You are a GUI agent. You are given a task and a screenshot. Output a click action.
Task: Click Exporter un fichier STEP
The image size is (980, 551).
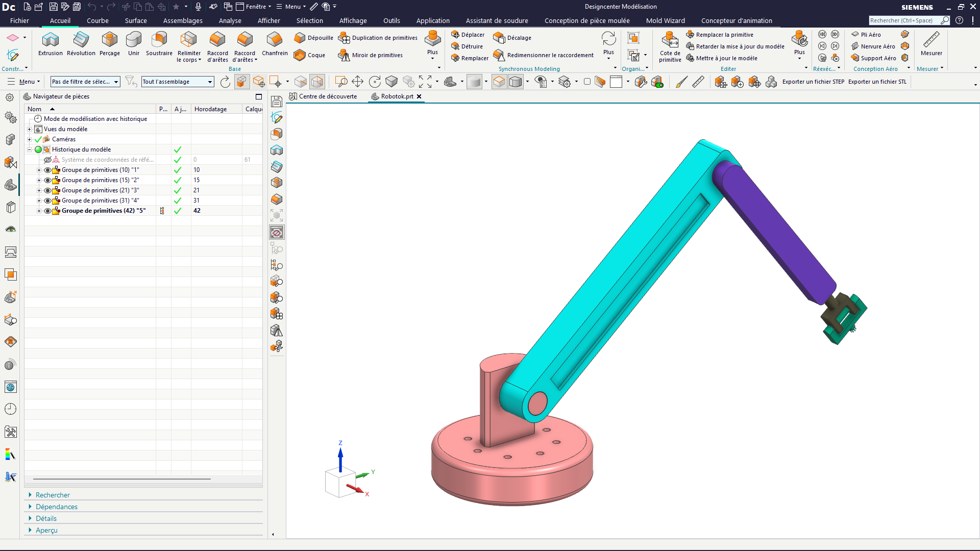(813, 82)
